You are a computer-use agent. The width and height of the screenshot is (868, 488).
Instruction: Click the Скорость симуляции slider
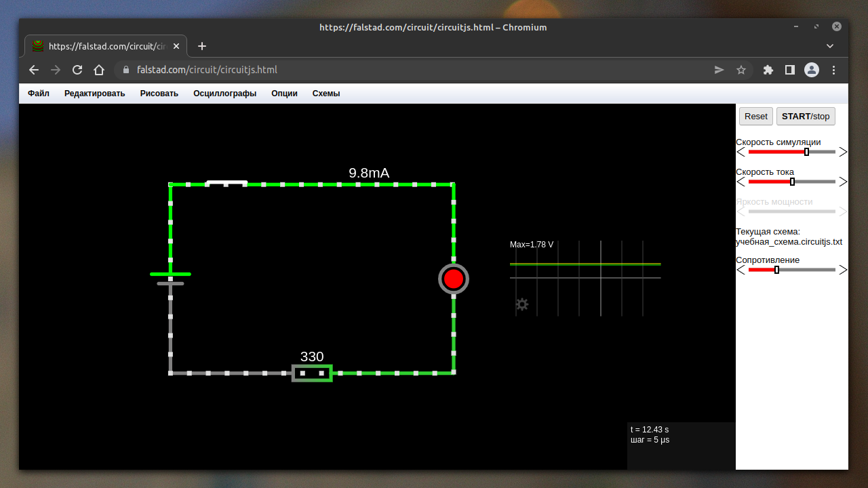click(x=791, y=152)
